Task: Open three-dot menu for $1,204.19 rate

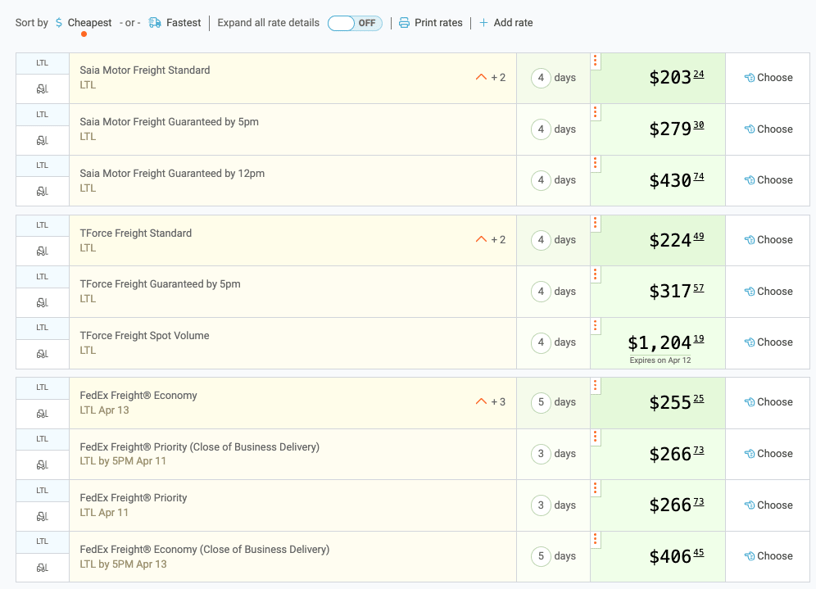Action: 595,326
